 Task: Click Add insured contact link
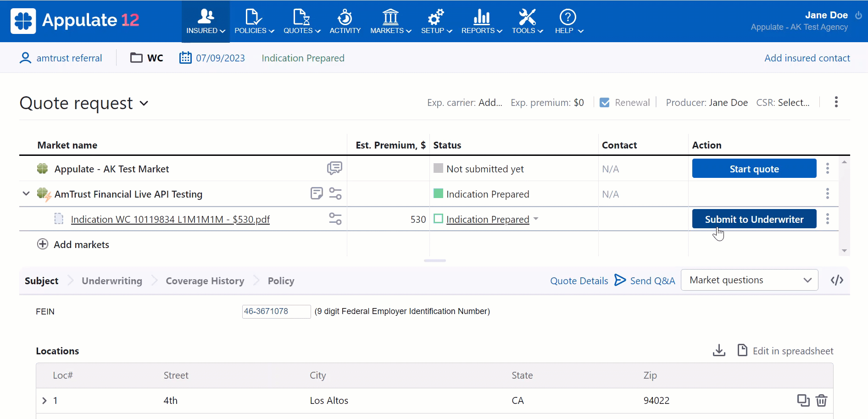pyautogui.click(x=807, y=58)
